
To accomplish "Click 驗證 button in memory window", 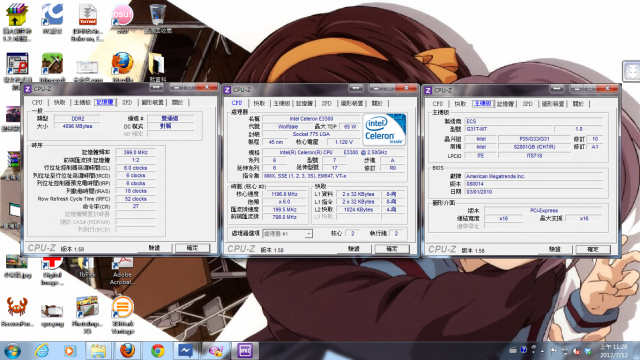I will pos(154,248).
